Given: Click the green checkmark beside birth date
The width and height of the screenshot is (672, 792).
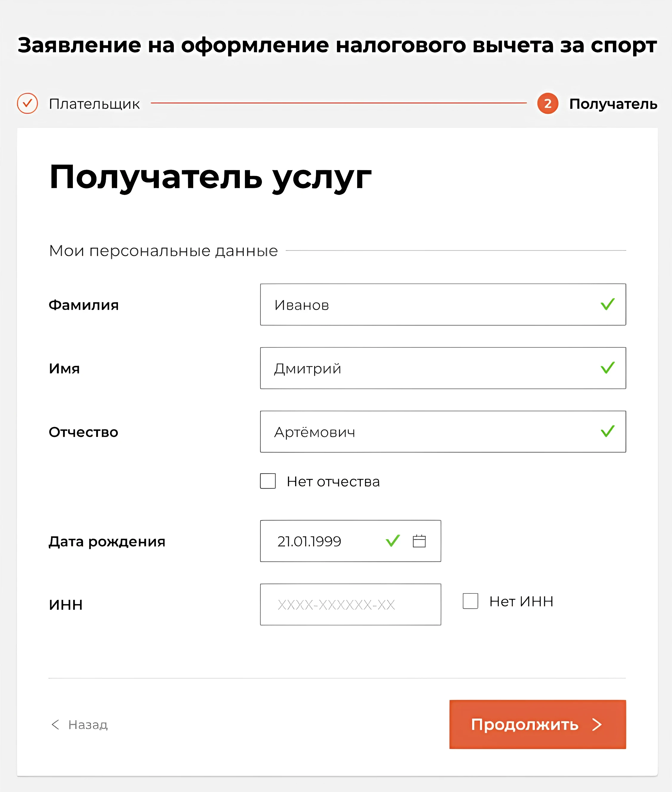Looking at the screenshot, I should click(x=393, y=541).
